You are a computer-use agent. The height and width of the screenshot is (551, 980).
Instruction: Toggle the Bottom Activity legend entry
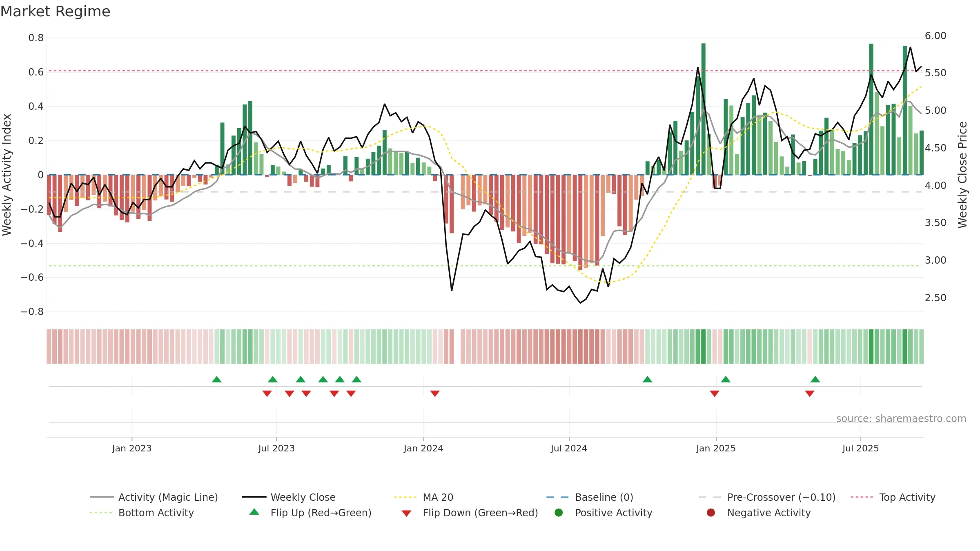click(x=142, y=513)
